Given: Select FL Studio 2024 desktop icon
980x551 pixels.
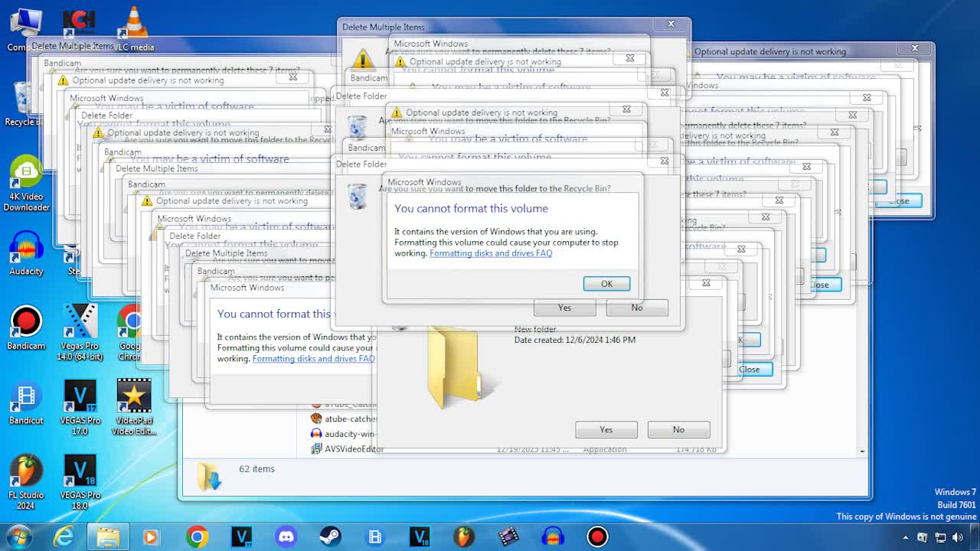Looking at the screenshot, I should (26, 482).
